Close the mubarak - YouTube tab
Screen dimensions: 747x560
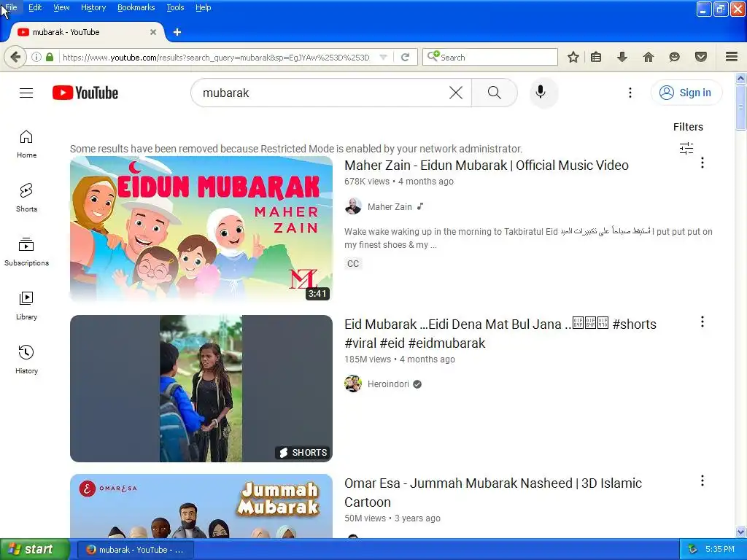153,32
